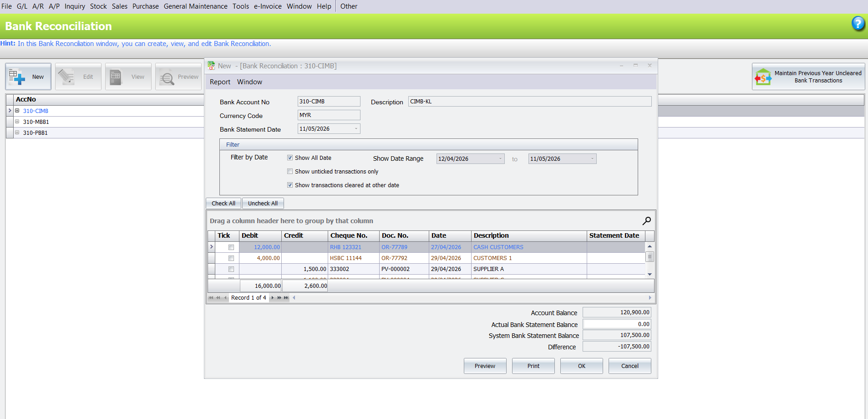Screen dimensions: 868x419
Task: Open the date range end dropdown
Action: tap(592, 159)
